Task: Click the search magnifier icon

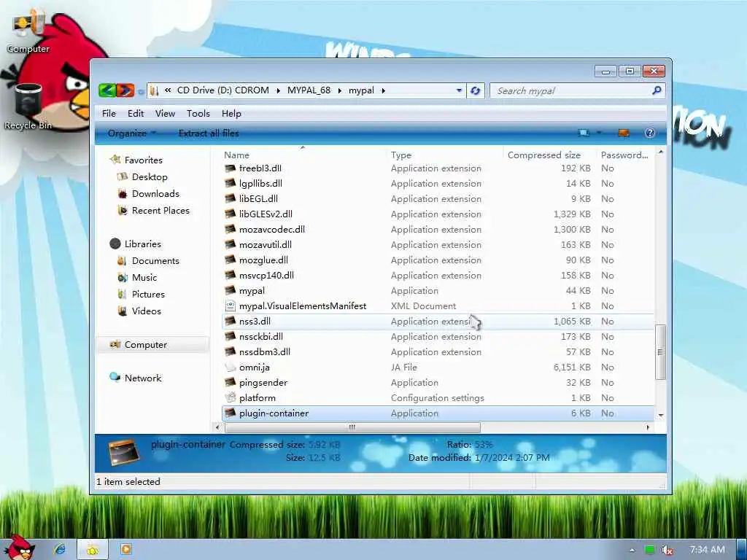Action: pyautogui.click(x=657, y=90)
